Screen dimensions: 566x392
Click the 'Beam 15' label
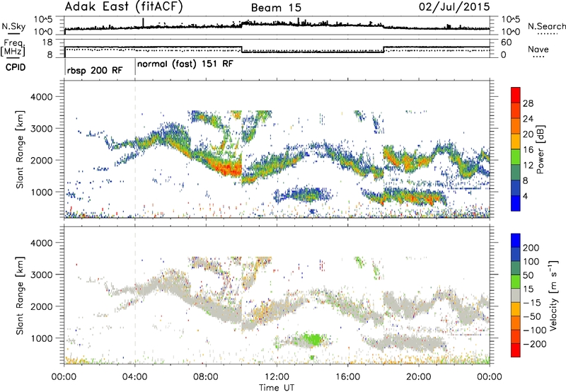coord(276,8)
